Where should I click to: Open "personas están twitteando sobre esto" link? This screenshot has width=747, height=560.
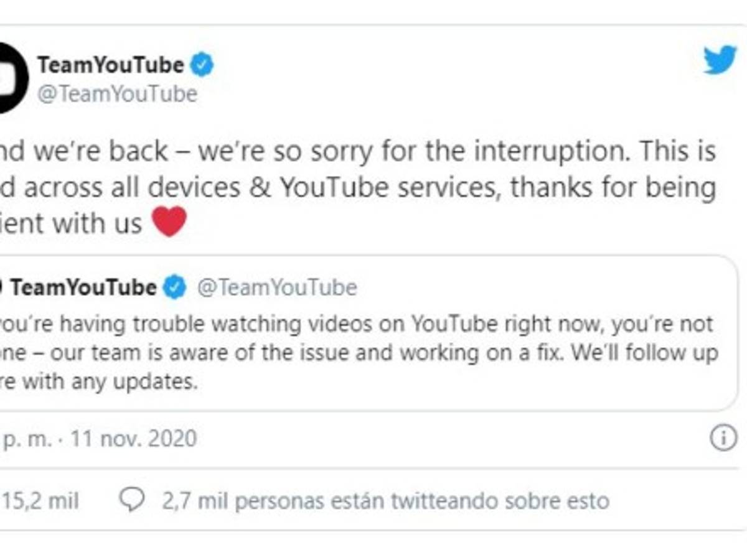point(385,500)
